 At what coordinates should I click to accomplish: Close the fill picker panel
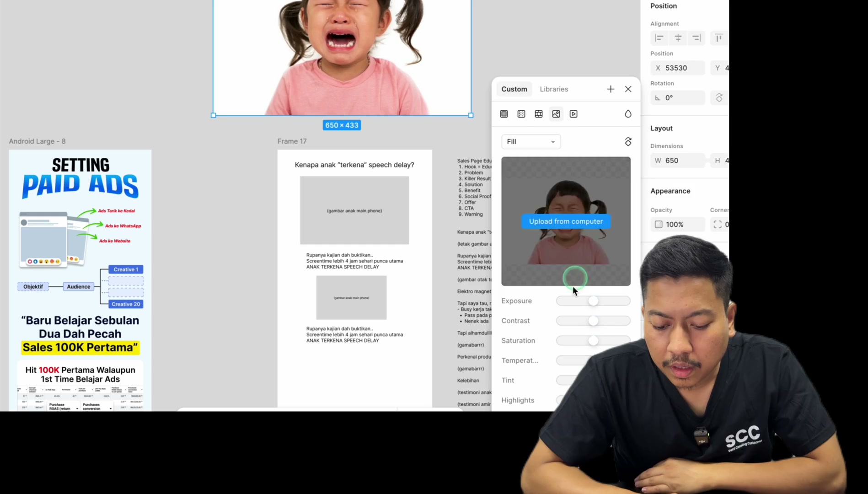coord(628,89)
